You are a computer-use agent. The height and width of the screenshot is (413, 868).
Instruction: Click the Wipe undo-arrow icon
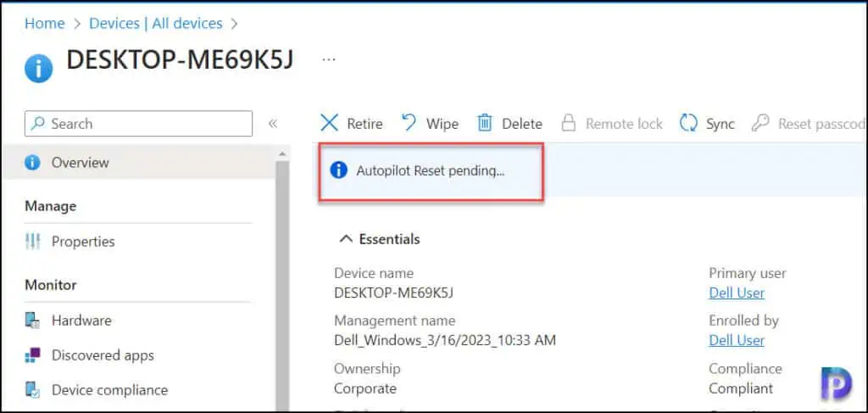click(409, 122)
